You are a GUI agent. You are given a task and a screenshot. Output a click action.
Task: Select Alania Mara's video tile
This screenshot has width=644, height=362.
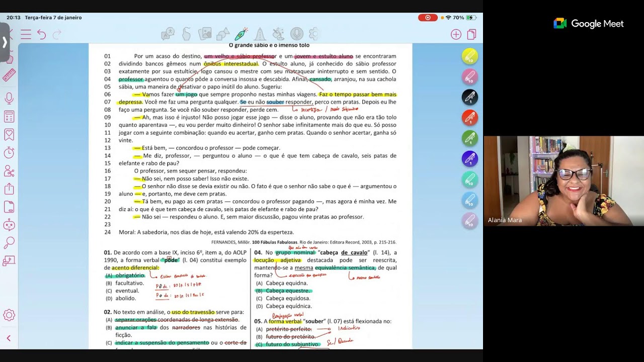[x=563, y=180]
